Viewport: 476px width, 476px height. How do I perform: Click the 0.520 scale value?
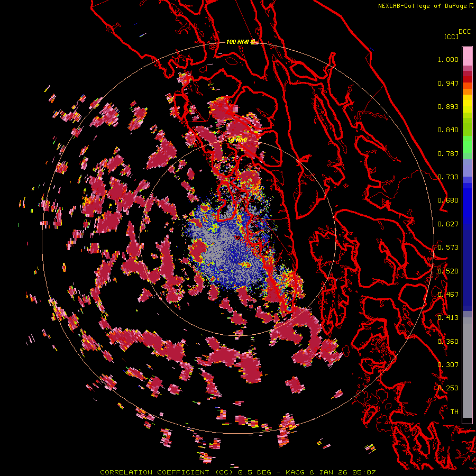click(x=448, y=271)
